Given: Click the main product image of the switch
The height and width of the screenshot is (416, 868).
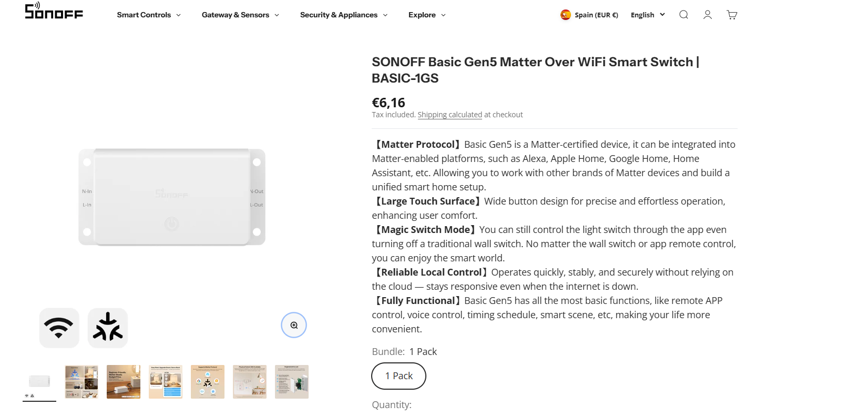Looking at the screenshot, I should coord(172,197).
